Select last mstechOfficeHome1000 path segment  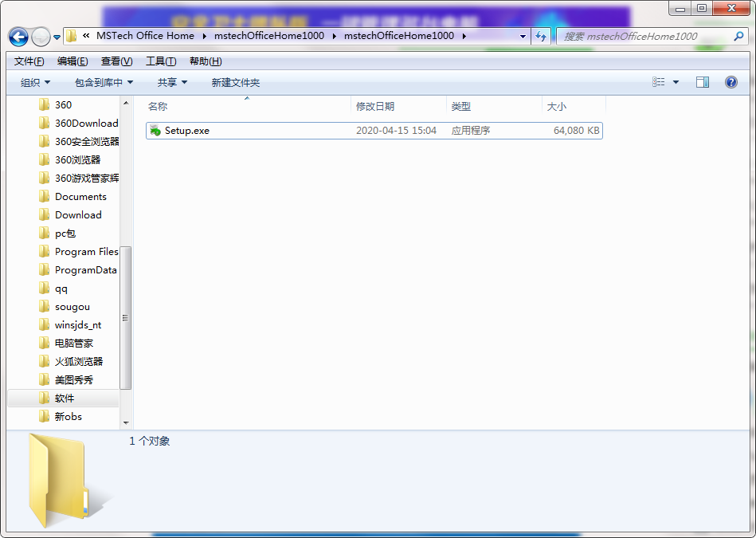tap(399, 36)
